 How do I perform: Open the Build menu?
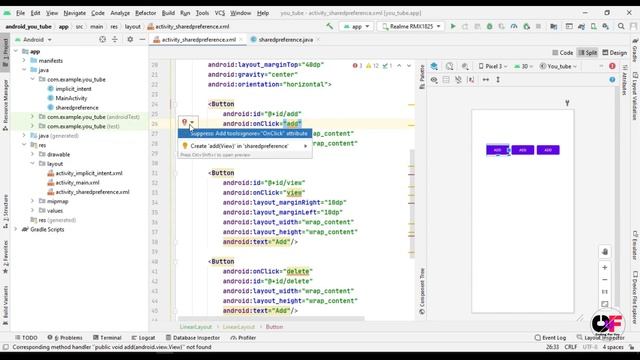[x=168, y=13]
